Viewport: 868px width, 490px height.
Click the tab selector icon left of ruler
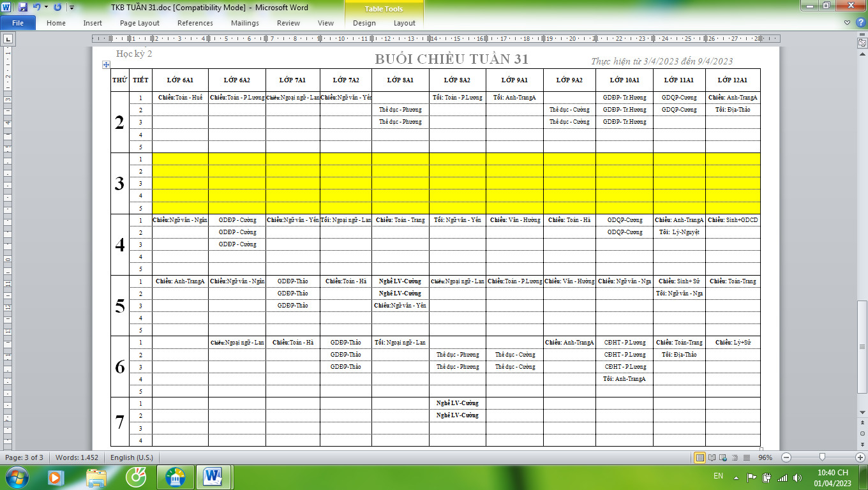8,39
